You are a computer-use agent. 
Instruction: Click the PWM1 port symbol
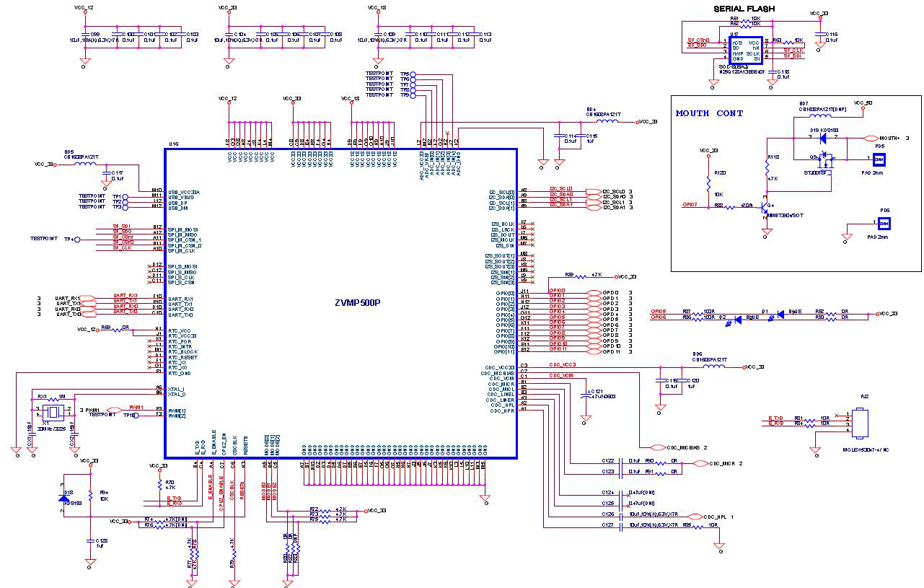point(115,410)
